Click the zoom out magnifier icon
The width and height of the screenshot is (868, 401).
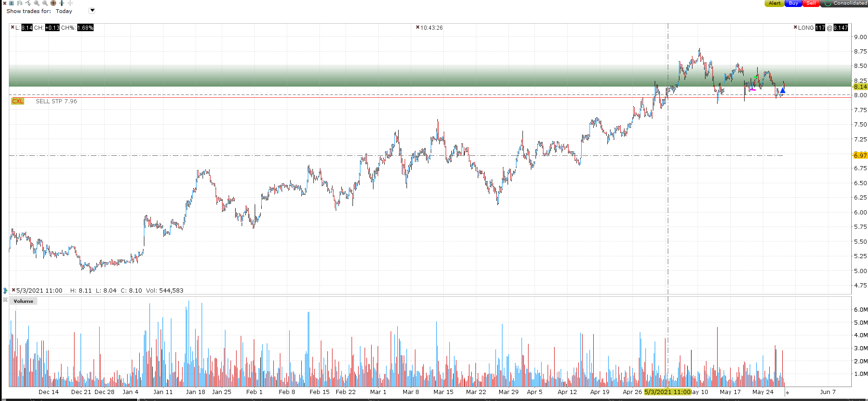pos(45,3)
